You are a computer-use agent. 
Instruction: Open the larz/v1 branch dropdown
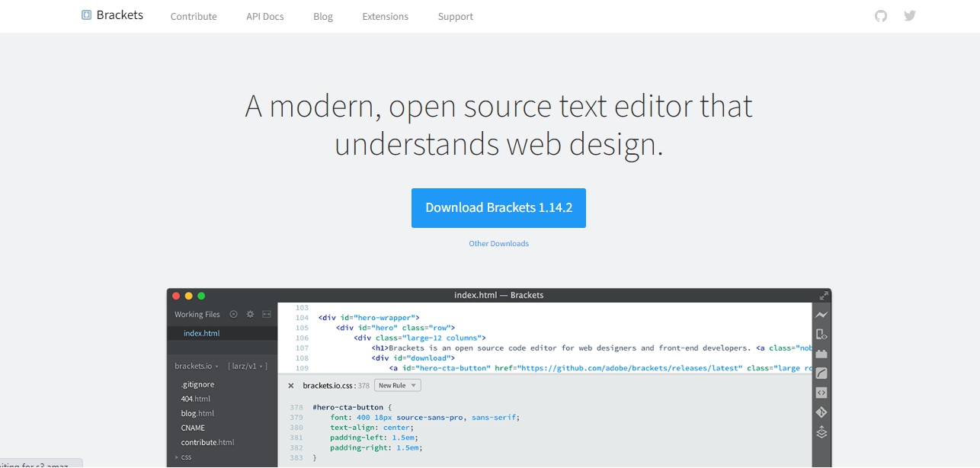(x=248, y=367)
